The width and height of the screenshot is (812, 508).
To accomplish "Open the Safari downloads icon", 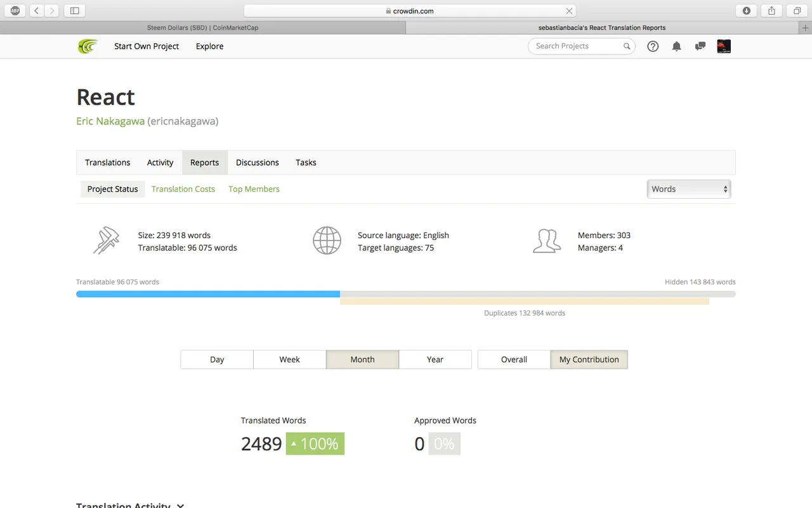I will (747, 11).
